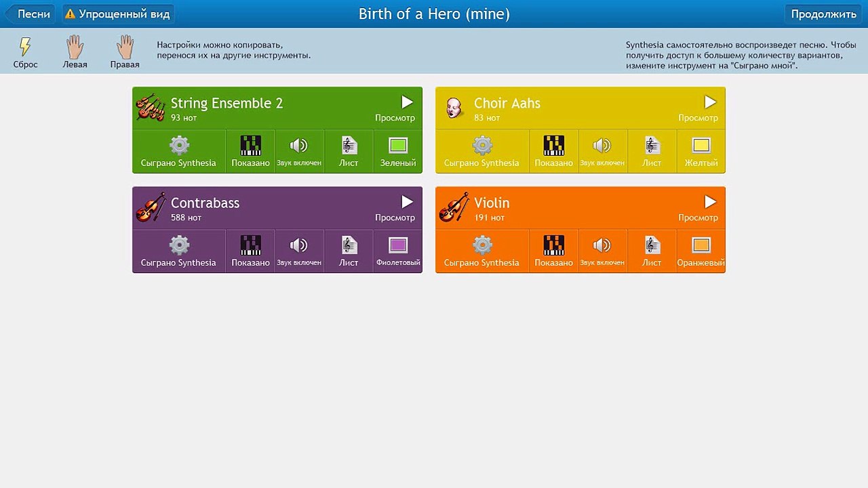Click the String Ensemble 2 violins icon
The image size is (868, 488).
[151, 108]
